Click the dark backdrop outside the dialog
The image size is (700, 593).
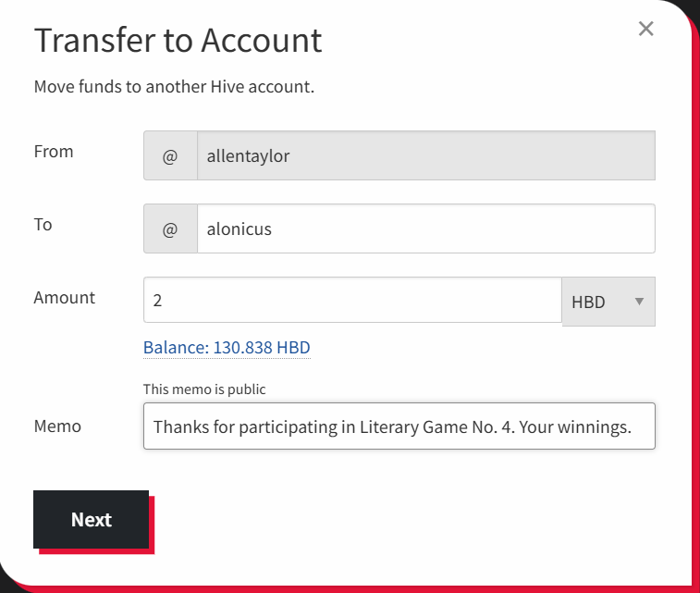click(692, 7)
